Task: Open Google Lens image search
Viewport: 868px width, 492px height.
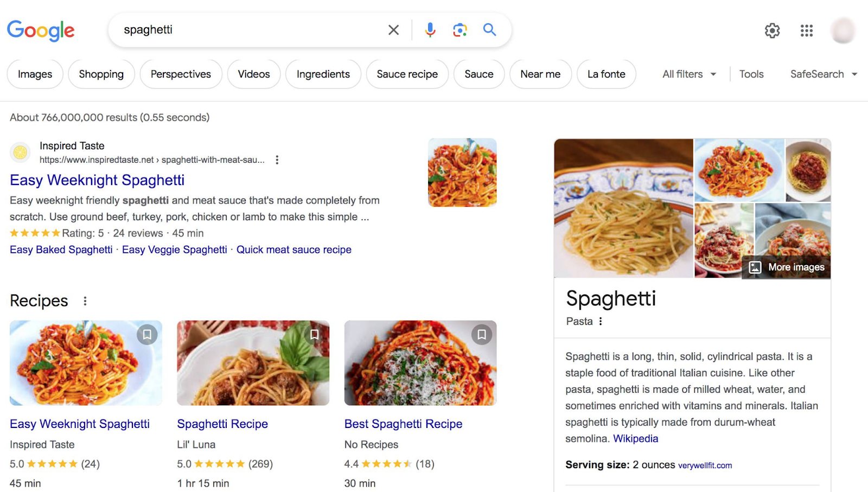Action: tap(460, 30)
